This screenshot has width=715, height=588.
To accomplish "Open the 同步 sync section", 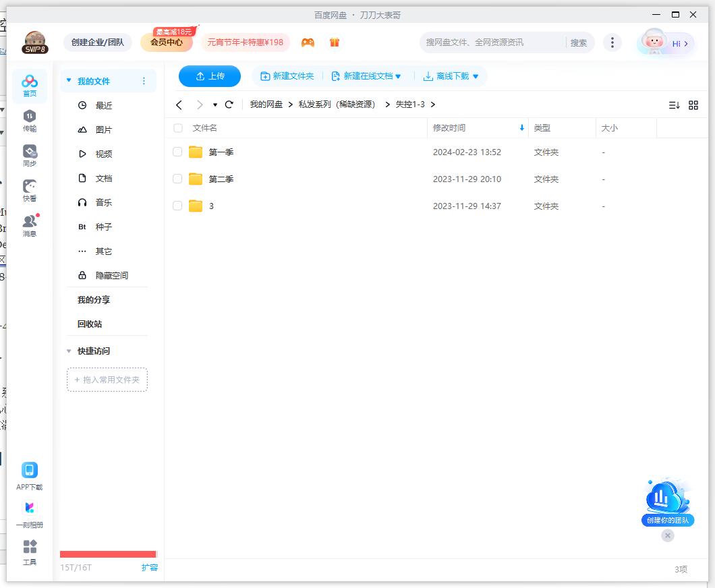I will (30, 156).
